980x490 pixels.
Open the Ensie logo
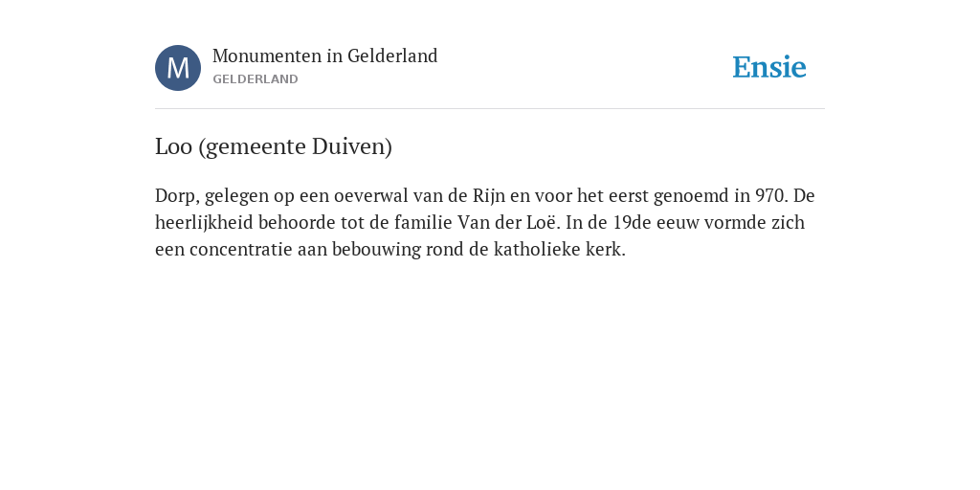point(769,67)
